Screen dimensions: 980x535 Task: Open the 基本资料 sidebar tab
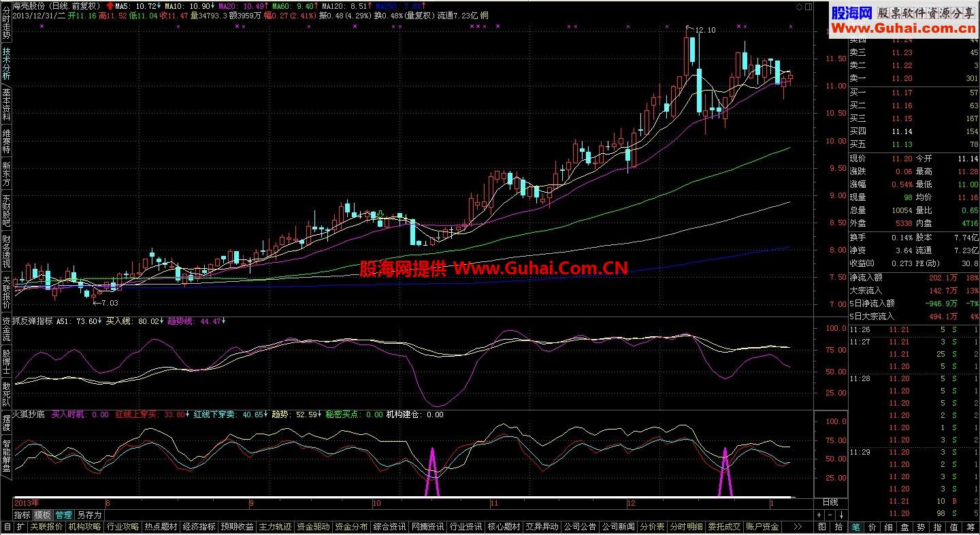pos(6,105)
